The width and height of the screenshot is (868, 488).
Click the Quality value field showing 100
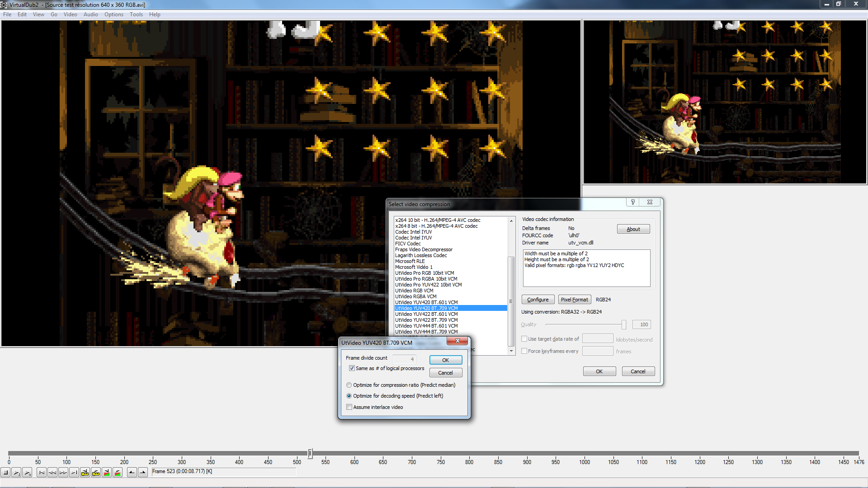(642, 324)
